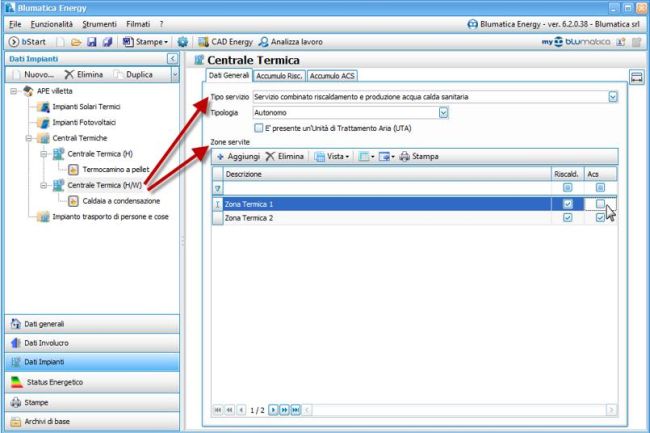
Task: Collapse the Dati Impianti panel arrow
Action: [x=172, y=59]
